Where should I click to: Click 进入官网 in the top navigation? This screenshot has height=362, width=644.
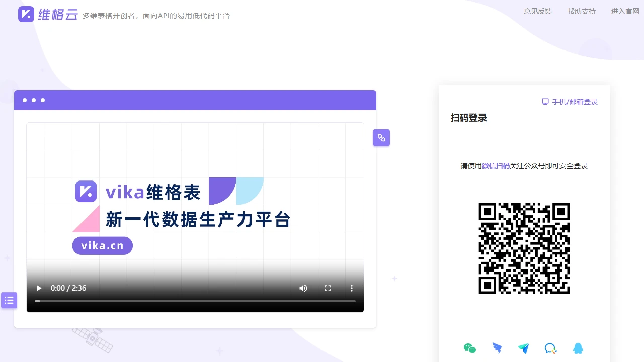(x=624, y=11)
